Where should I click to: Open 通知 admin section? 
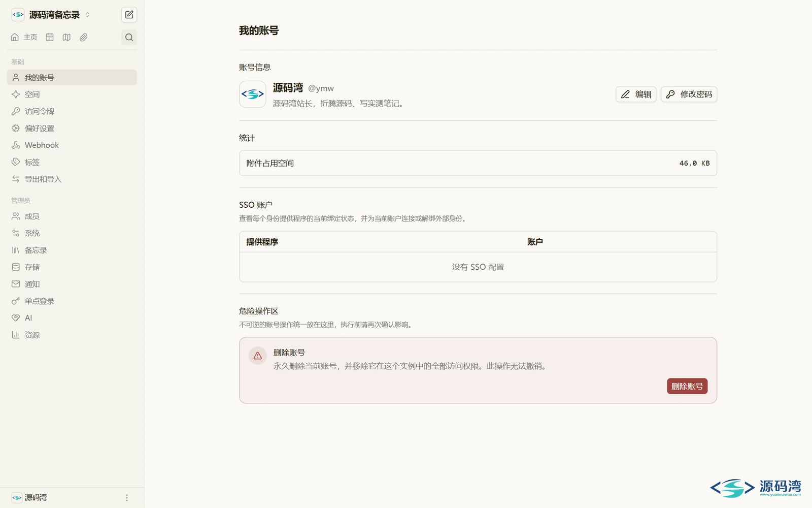72,284
